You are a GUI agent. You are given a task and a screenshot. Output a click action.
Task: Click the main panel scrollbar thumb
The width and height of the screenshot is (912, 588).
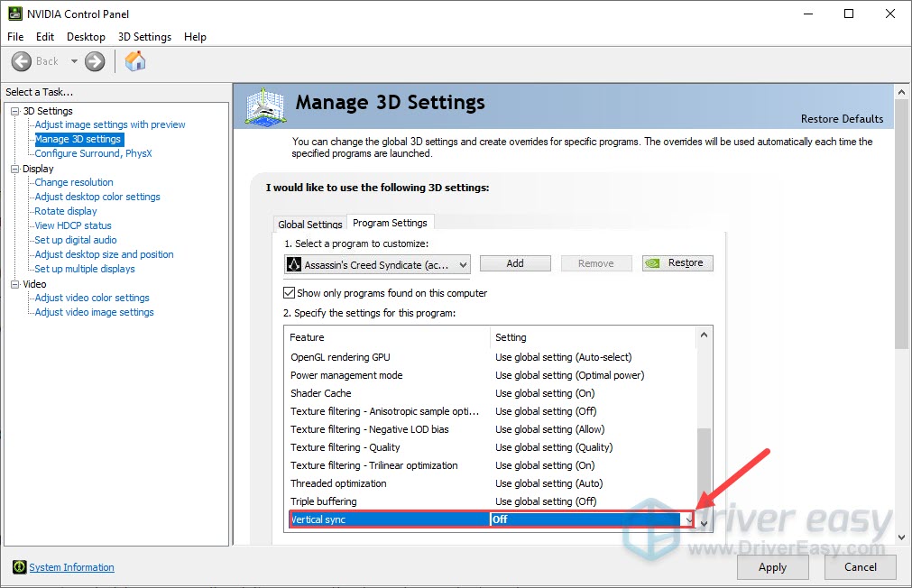click(901, 225)
